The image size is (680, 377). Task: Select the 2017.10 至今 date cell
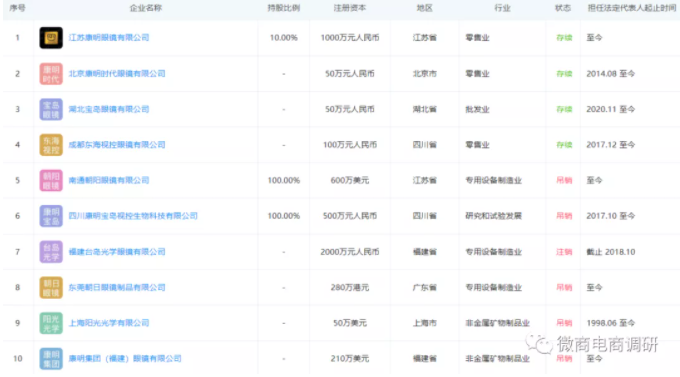(611, 216)
